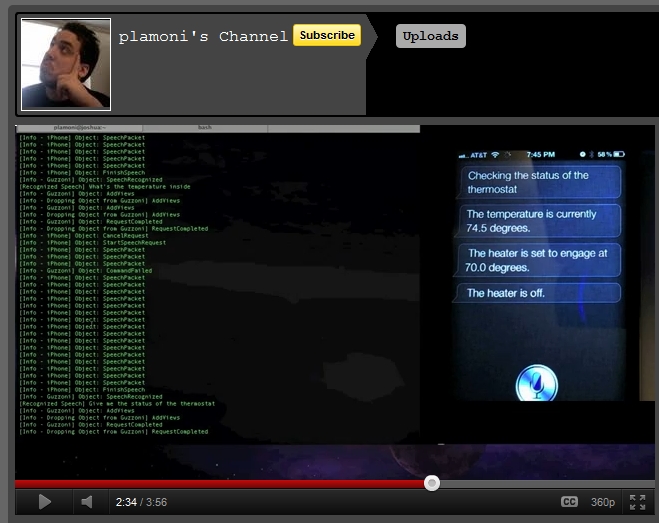Click the yellow Subscribe button
Image resolution: width=659 pixels, height=523 pixels.
326,35
